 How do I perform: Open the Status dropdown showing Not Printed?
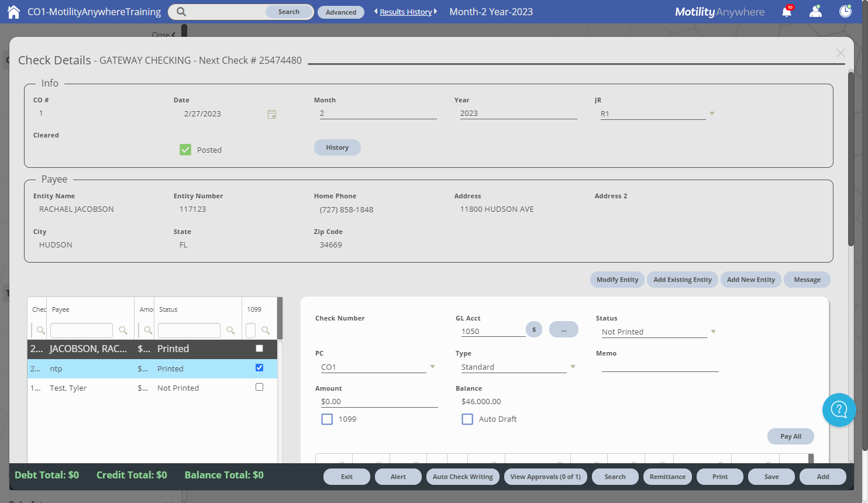click(713, 332)
